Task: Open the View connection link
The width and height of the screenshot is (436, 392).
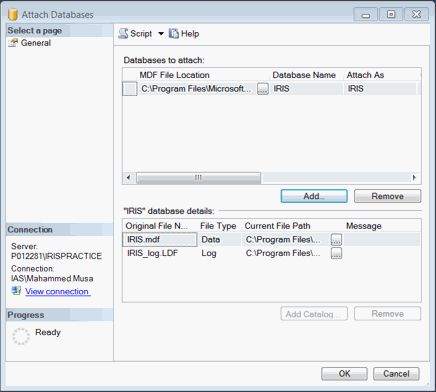Action: coord(57,292)
